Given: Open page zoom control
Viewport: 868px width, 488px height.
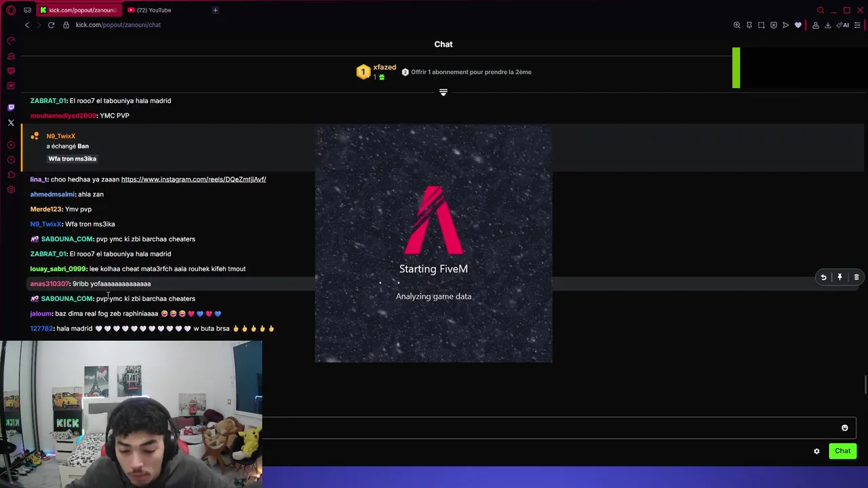Looking at the screenshot, I should tap(737, 25).
